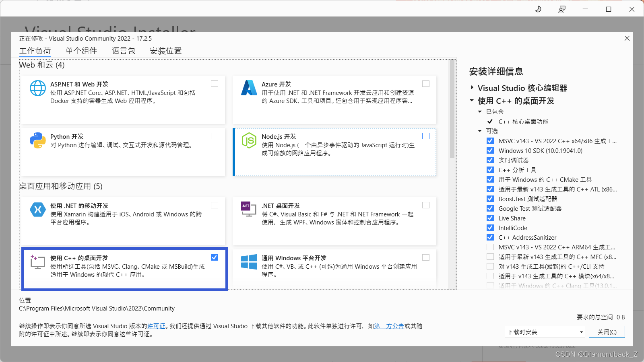Image resolution: width=644 pixels, height=362 pixels.
Task: Uncheck C++ AddressSanitizer component
Action: click(490, 237)
